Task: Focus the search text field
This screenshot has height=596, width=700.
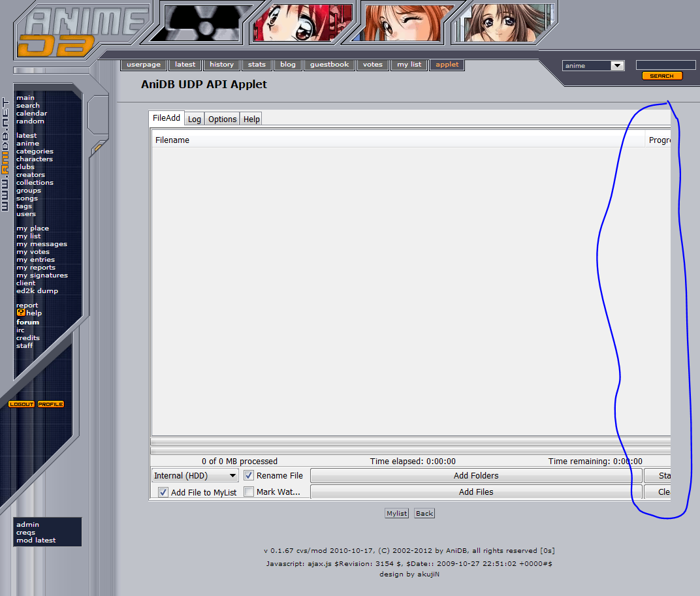Action: (665, 65)
